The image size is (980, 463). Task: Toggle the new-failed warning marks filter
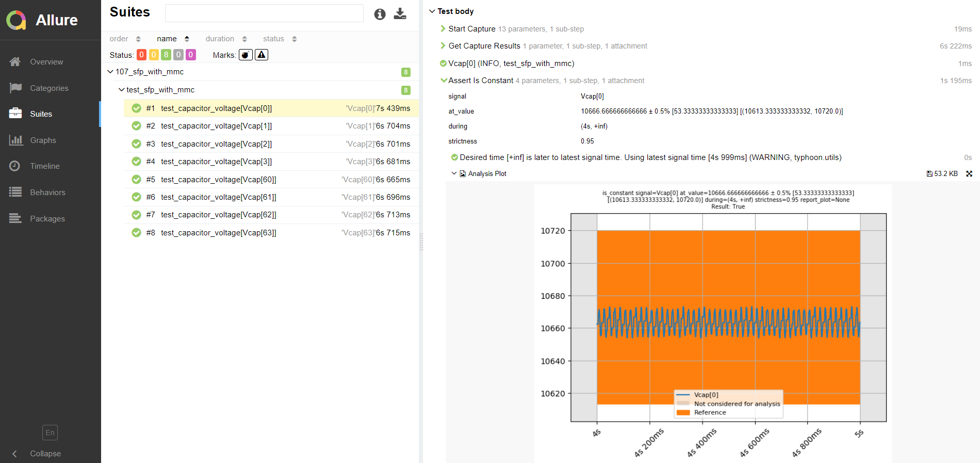pos(262,55)
